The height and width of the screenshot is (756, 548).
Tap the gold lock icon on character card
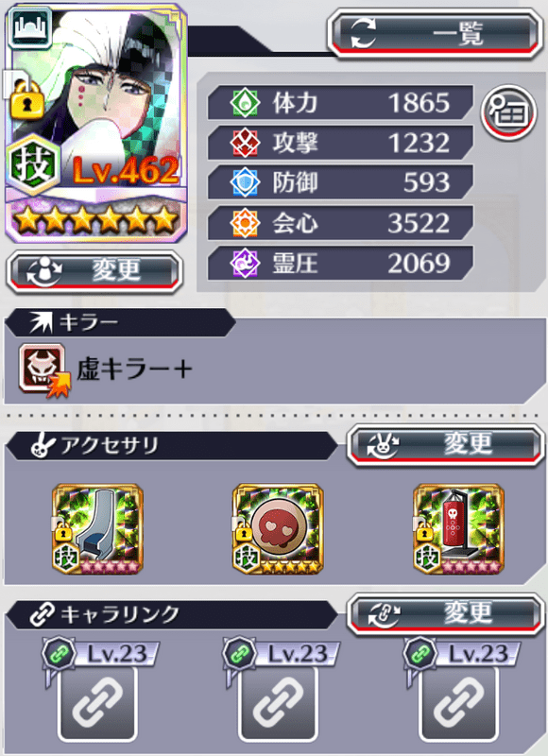click(x=27, y=100)
